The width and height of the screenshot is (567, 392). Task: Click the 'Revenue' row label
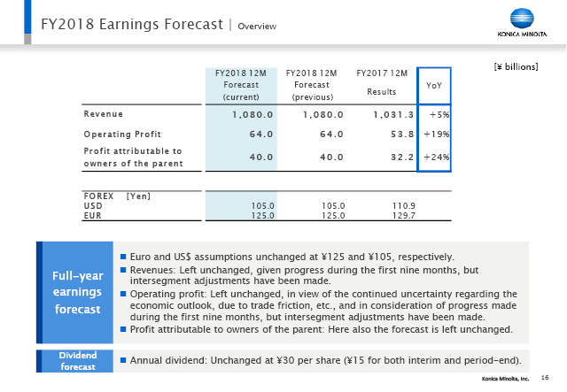(104, 114)
